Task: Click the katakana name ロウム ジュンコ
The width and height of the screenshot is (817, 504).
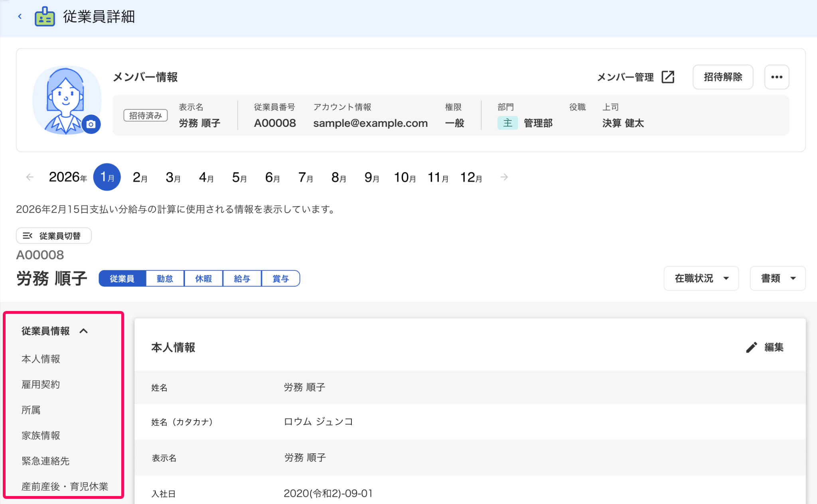Action: (x=318, y=422)
